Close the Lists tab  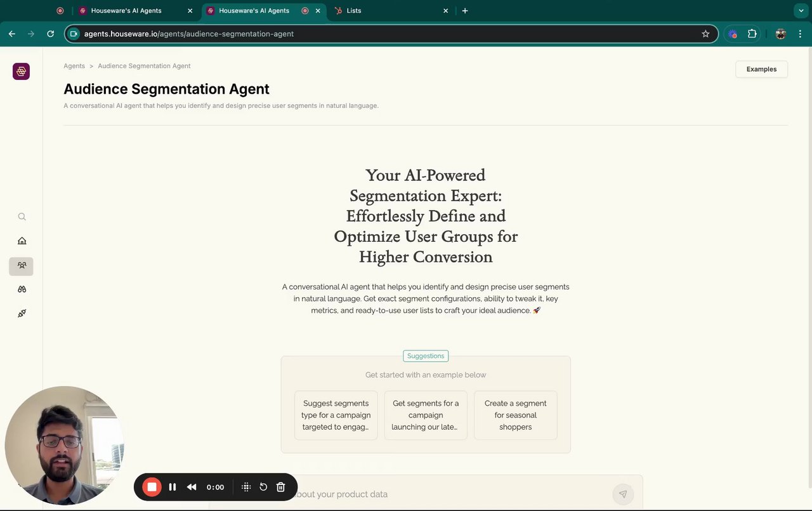click(x=445, y=11)
